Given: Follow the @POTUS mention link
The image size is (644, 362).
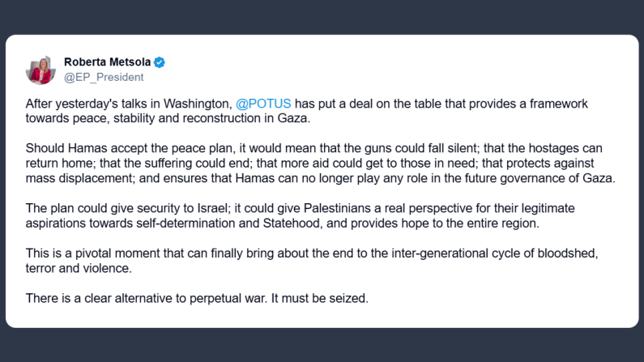Looking at the screenshot, I should (x=263, y=104).
